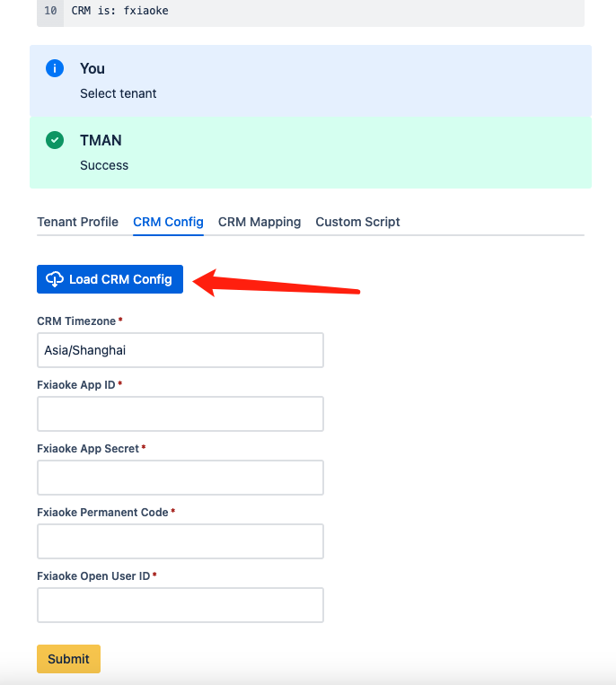Click the Load CRM Config button label
The width and height of the screenshot is (616, 685).
point(120,279)
